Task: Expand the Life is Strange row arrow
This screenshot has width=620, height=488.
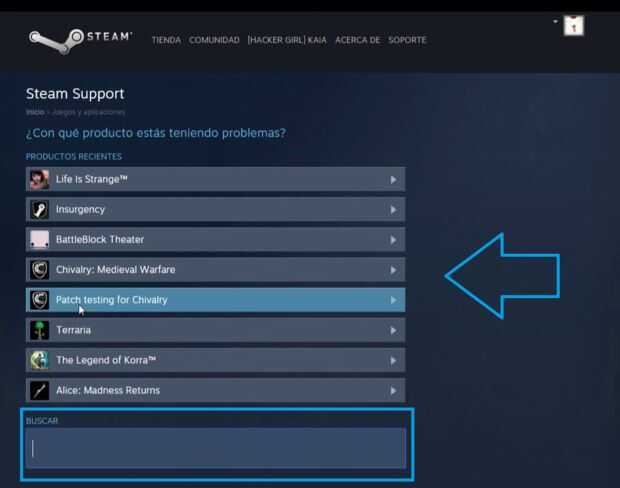Action: [x=393, y=180]
